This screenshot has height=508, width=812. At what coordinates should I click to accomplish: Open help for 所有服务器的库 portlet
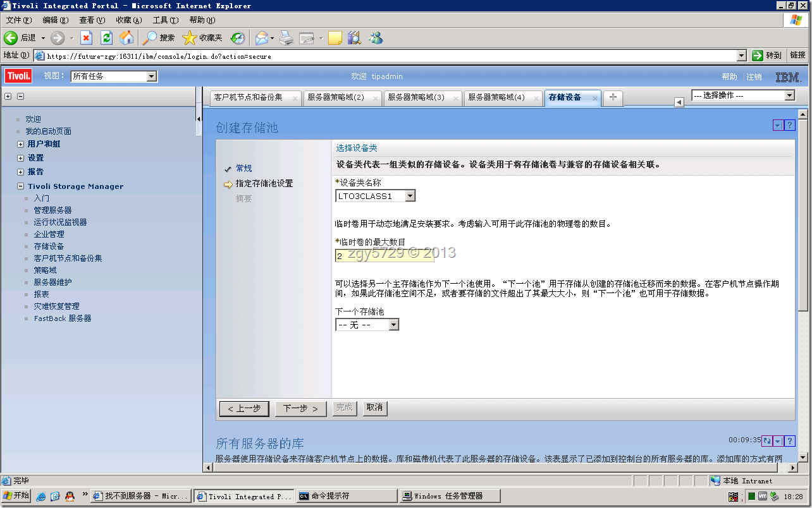point(789,441)
